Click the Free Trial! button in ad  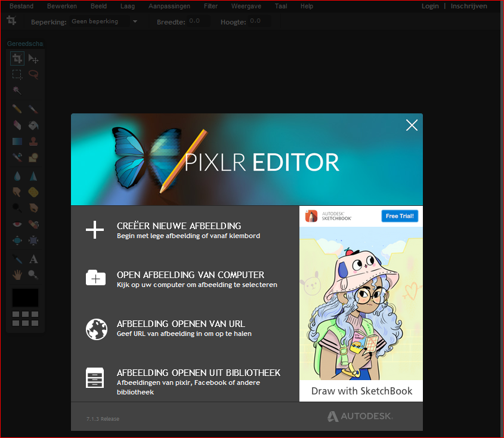coord(400,216)
